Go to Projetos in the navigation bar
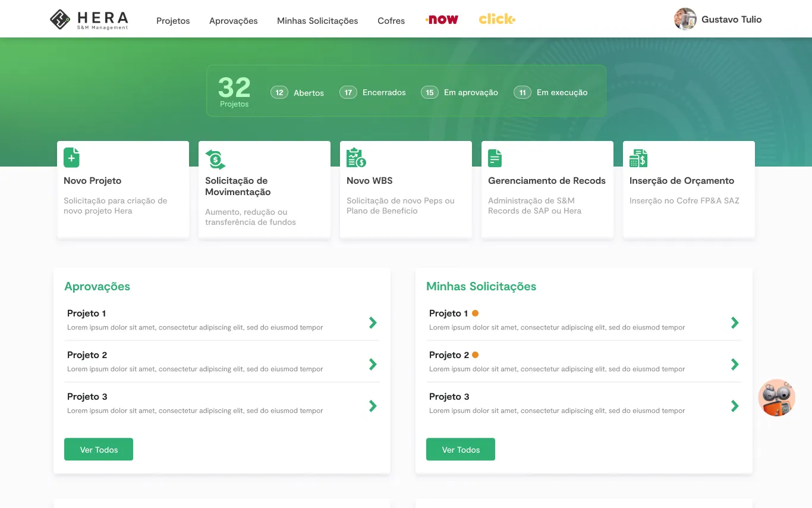 point(173,21)
